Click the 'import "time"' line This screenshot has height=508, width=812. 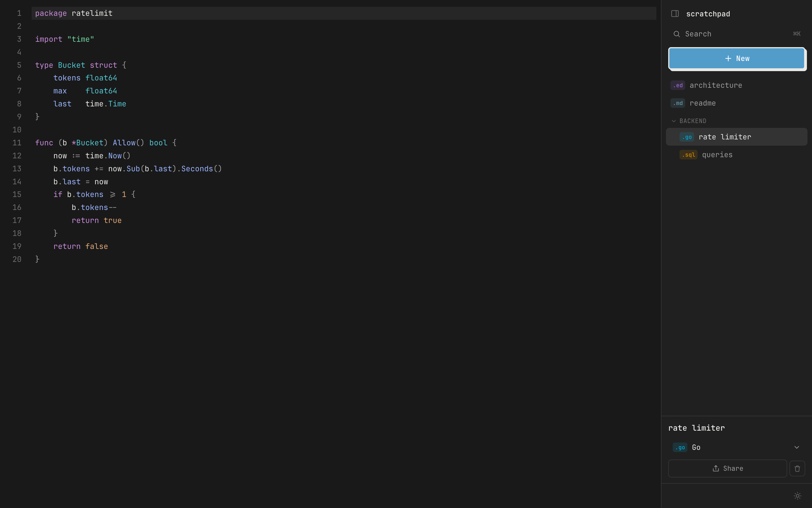coord(65,39)
